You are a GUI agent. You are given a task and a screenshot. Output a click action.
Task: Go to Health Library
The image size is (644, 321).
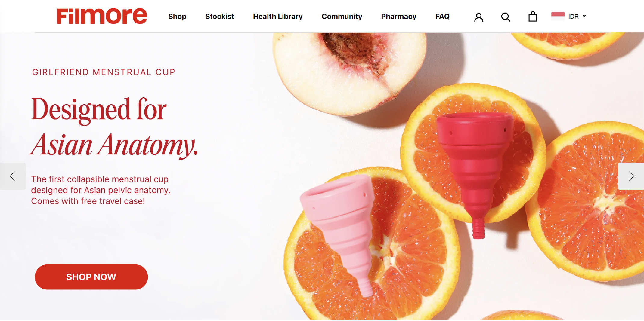point(277,17)
